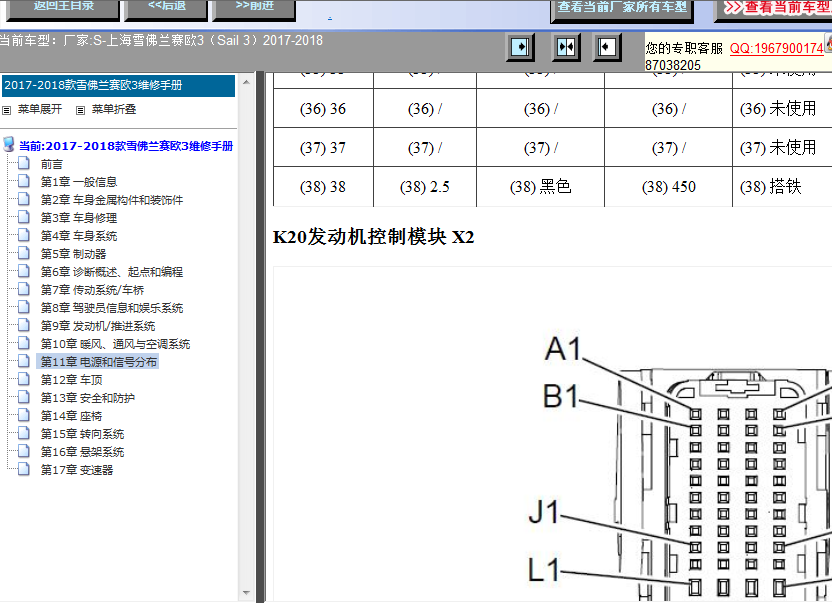
Task: Open 第1章 一般信息
Action: 79,182
